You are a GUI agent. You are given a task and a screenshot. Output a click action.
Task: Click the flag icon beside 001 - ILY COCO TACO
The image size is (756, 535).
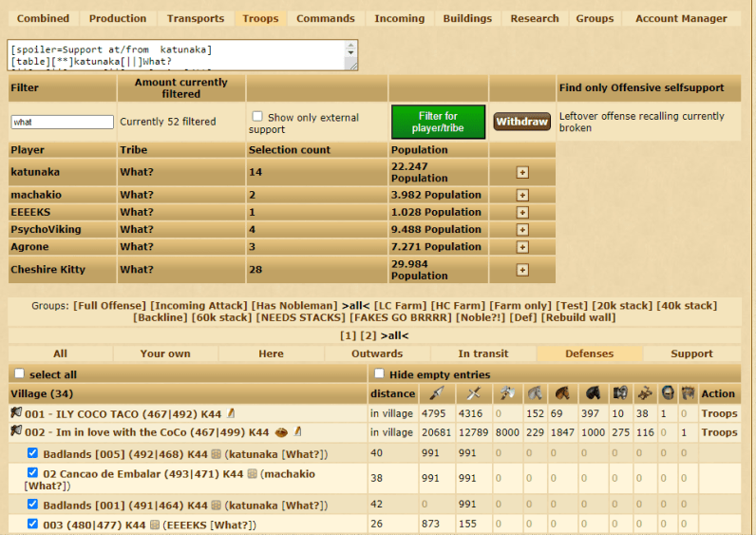(x=16, y=413)
